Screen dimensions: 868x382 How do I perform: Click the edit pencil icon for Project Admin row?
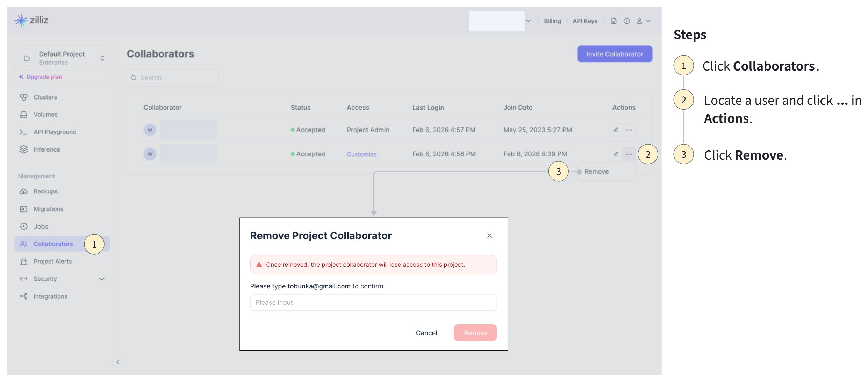(616, 130)
